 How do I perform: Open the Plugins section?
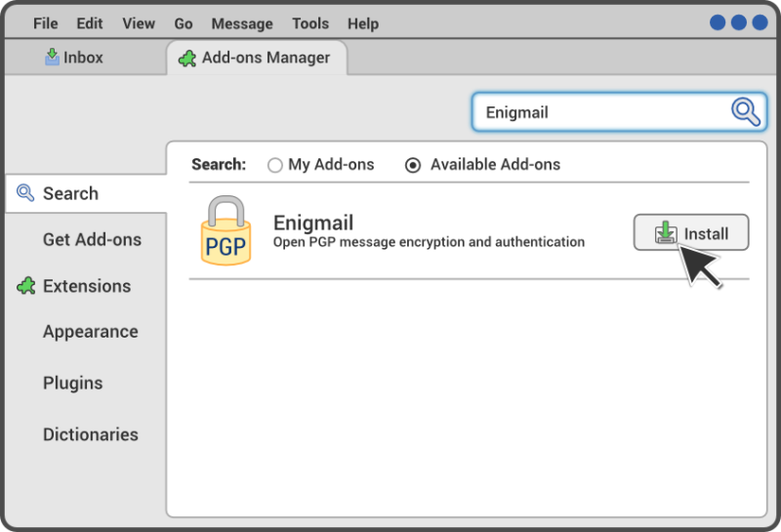72,383
